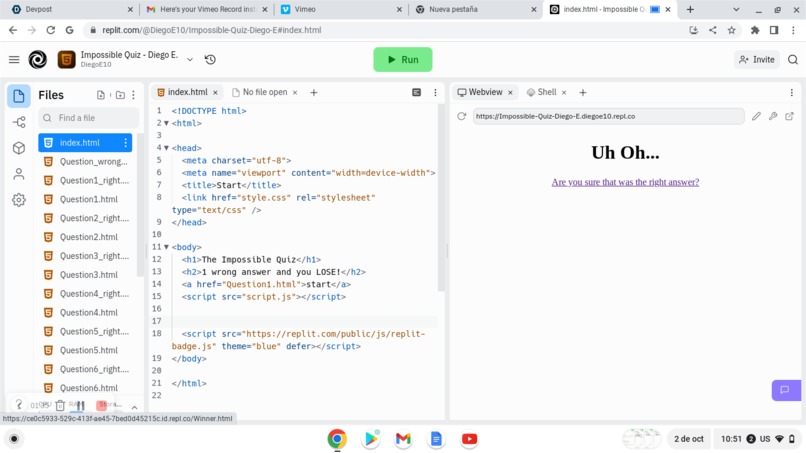The width and height of the screenshot is (806, 453).
Task: Reload the browser page
Action: tap(50, 30)
